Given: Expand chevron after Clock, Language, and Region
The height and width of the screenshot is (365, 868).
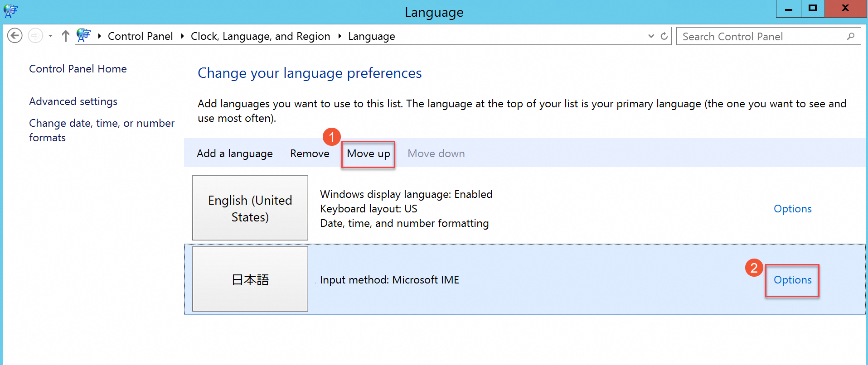Looking at the screenshot, I should click(339, 36).
